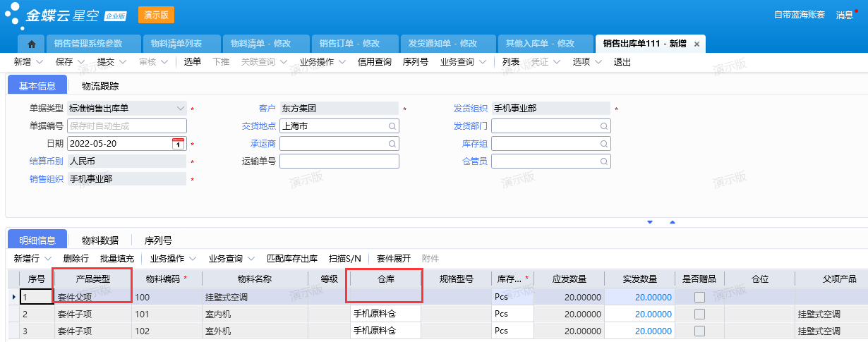868x342 pixels.
Task: Search 仓管员 with the magnifier icon
Action: point(603,161)
